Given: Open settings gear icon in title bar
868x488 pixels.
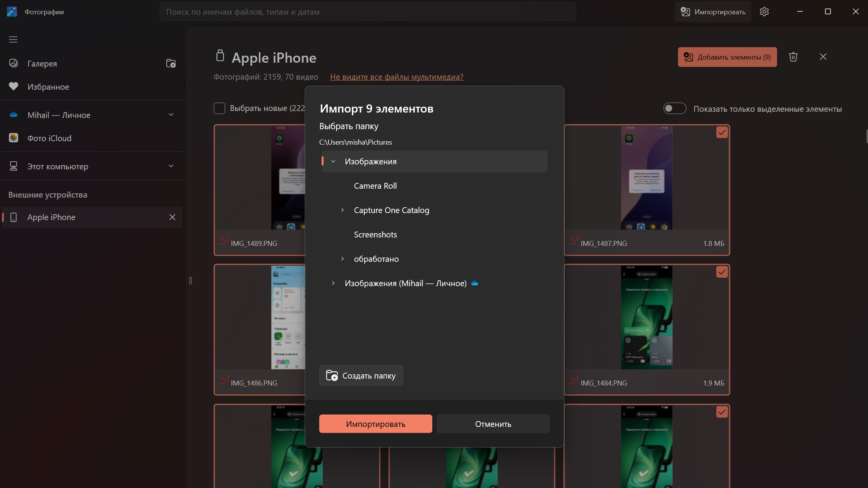Looking at the screenshot, I should tap(764, 12).
